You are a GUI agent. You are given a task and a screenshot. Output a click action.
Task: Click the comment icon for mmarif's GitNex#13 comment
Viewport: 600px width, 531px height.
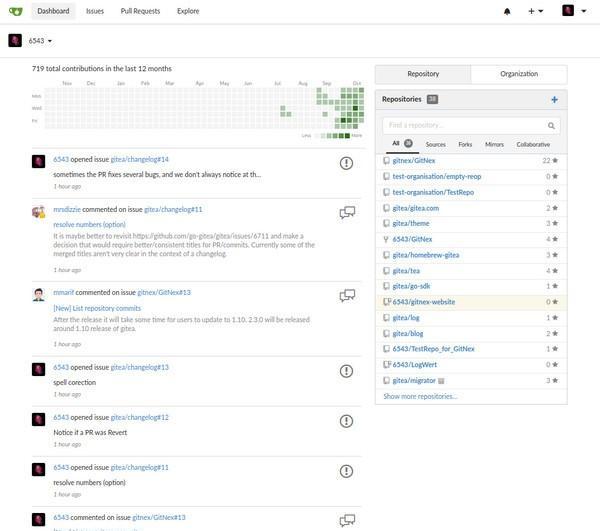click(347, 295)
